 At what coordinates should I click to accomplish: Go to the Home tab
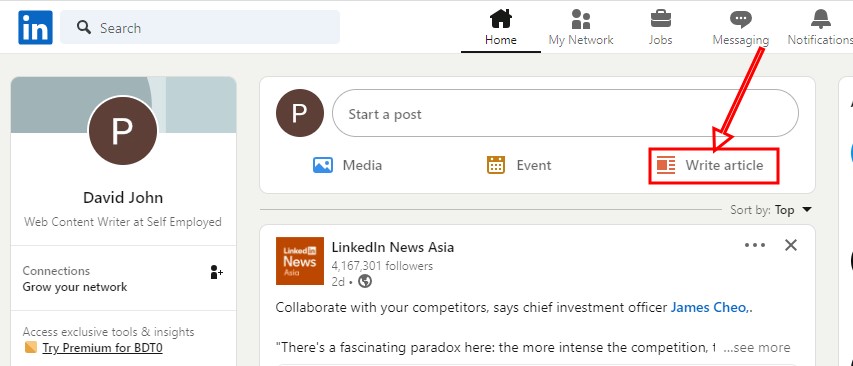500,28
